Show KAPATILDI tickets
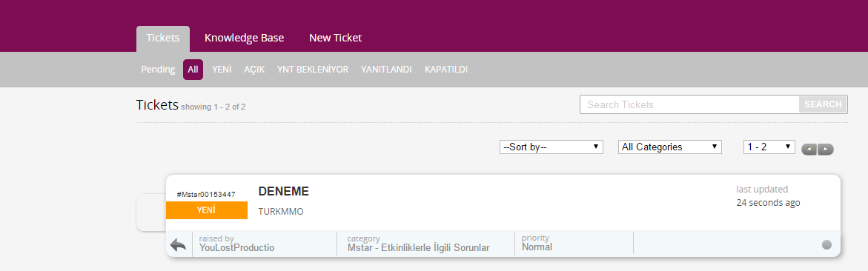The height and width of the screenshot is (271, 868). click(x=446, y=70)
